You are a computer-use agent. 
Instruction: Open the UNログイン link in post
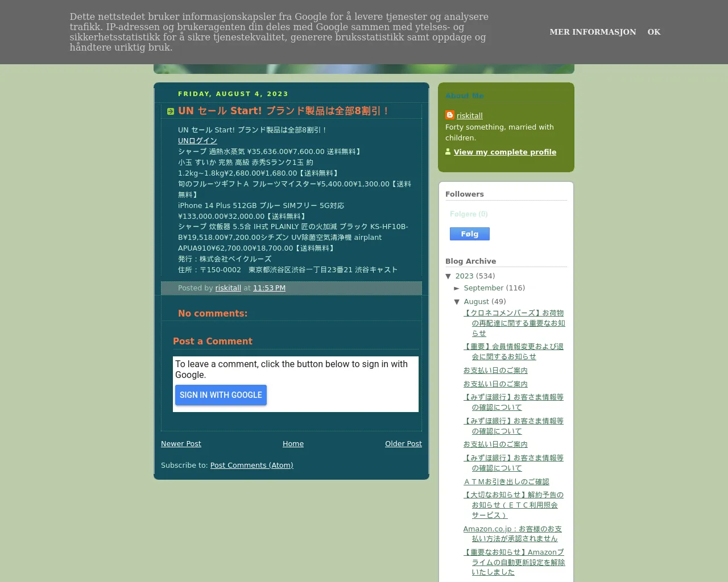click(197, 141)
